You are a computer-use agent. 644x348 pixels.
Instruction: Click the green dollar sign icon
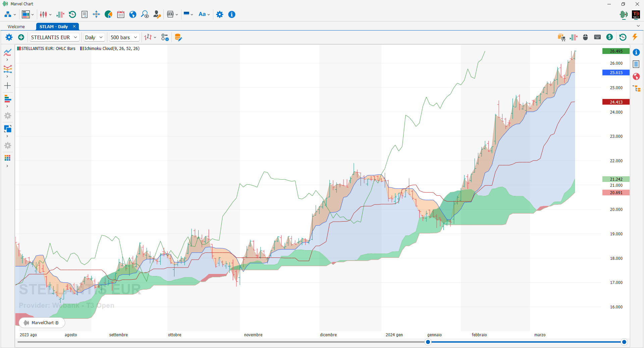[609, 37]
